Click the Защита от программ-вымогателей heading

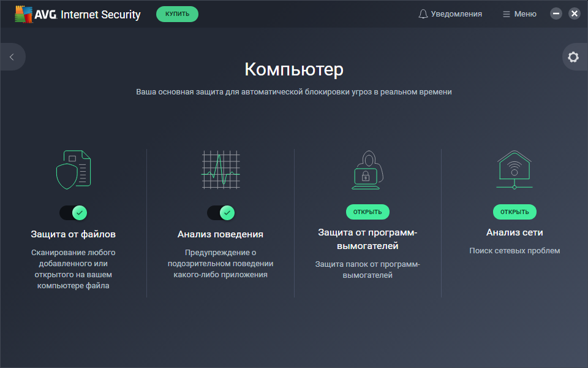coord(367,239)
